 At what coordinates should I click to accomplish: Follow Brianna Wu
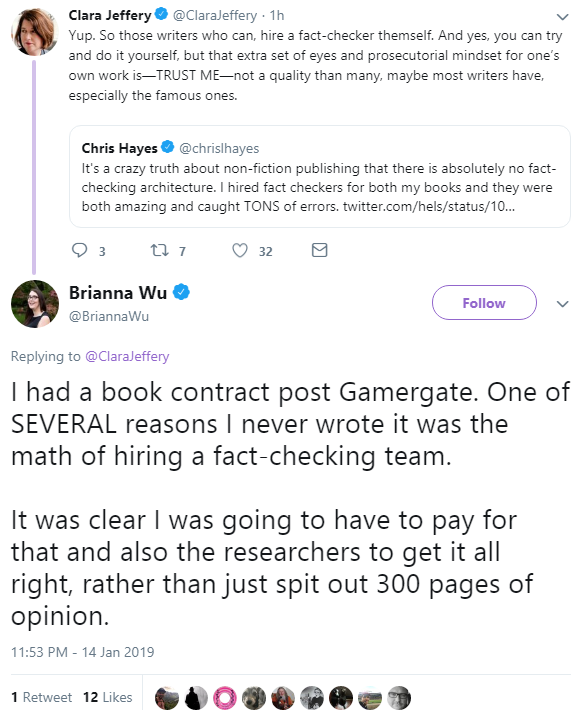[x=484, y=302]
